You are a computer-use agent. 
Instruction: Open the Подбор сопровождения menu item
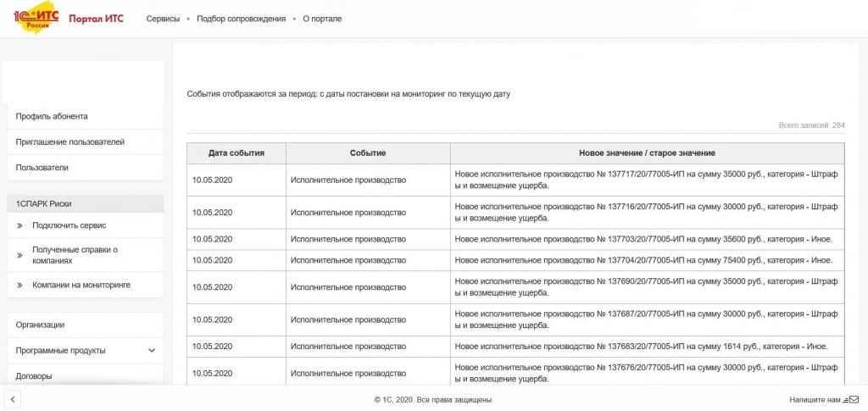coord(241,19)
